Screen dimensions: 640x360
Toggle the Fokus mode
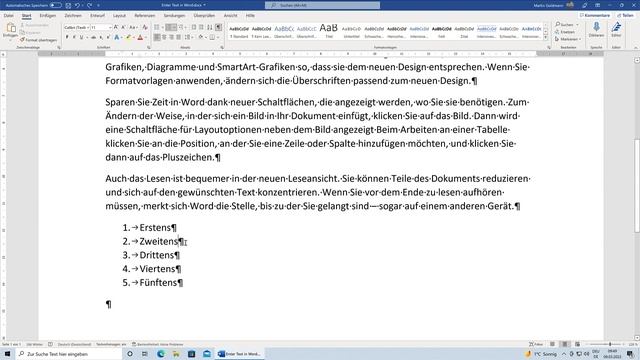536,344
